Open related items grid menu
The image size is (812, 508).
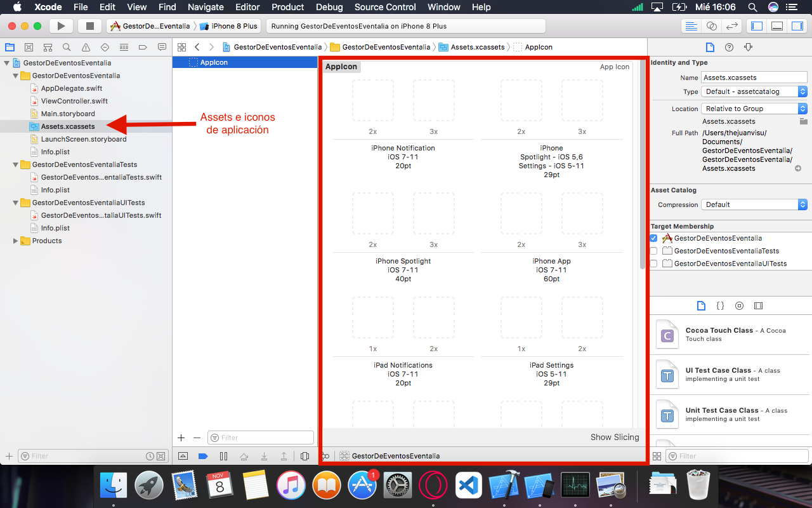pyautogui.click(x=181, y=48)
